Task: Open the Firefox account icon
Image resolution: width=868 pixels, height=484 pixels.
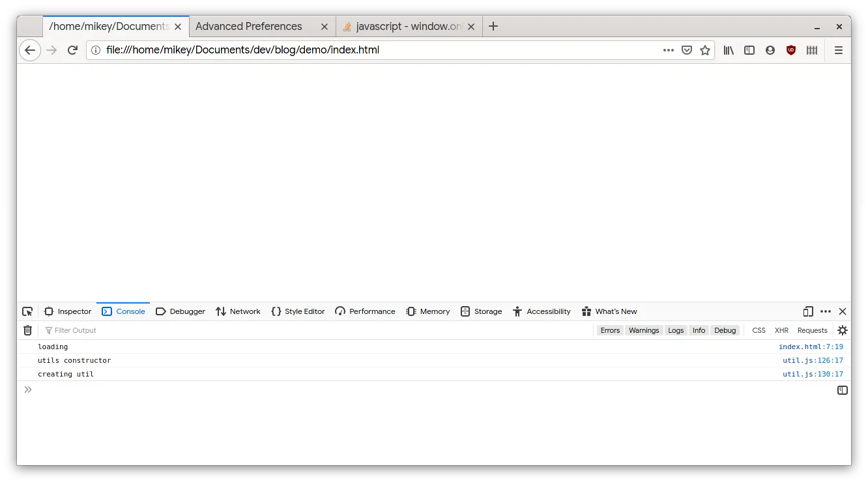Action: coord(770,50)
